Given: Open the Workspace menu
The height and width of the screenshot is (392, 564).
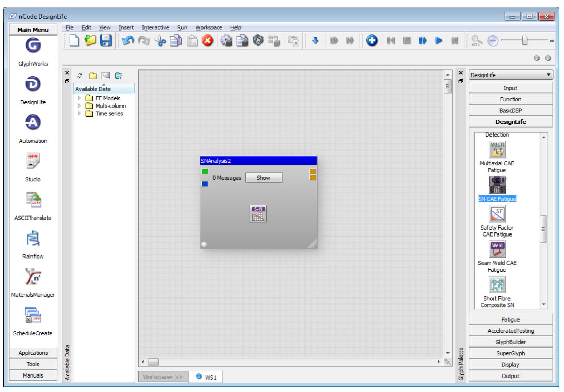Looking at the screenshot, I should click(x=209, y=27).
